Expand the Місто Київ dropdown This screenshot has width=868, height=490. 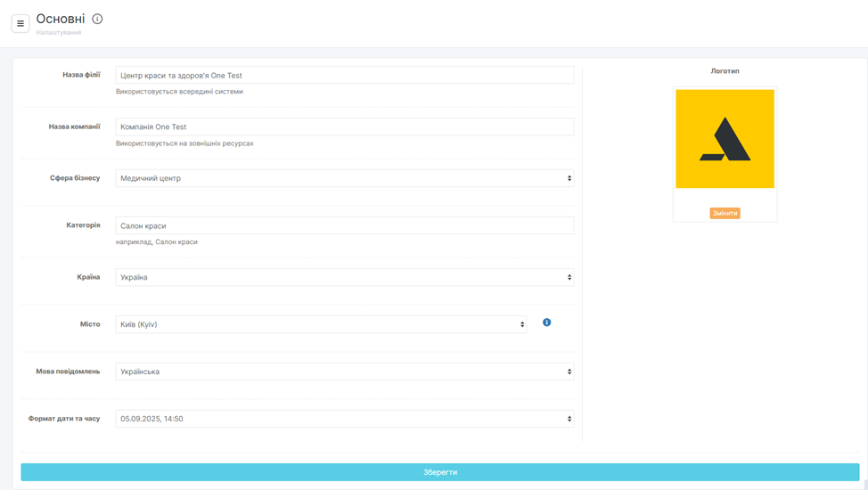pyautogui.click(x=321, y=324)
